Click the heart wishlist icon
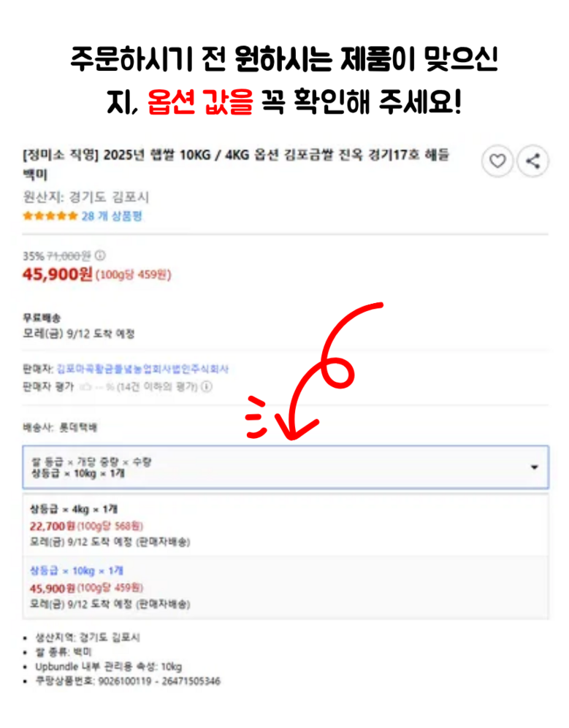The image size is (569, 728). click(497, 161)
